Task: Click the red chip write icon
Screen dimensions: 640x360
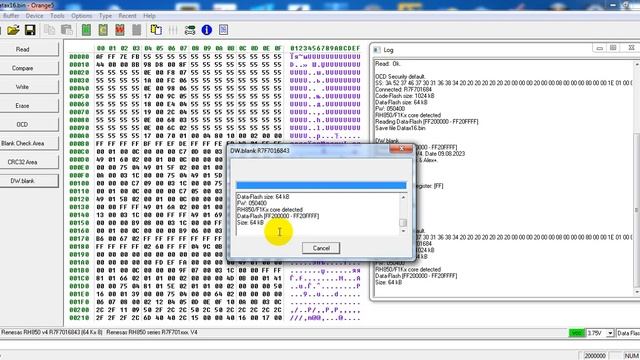Action: click(x=120, y=30)
